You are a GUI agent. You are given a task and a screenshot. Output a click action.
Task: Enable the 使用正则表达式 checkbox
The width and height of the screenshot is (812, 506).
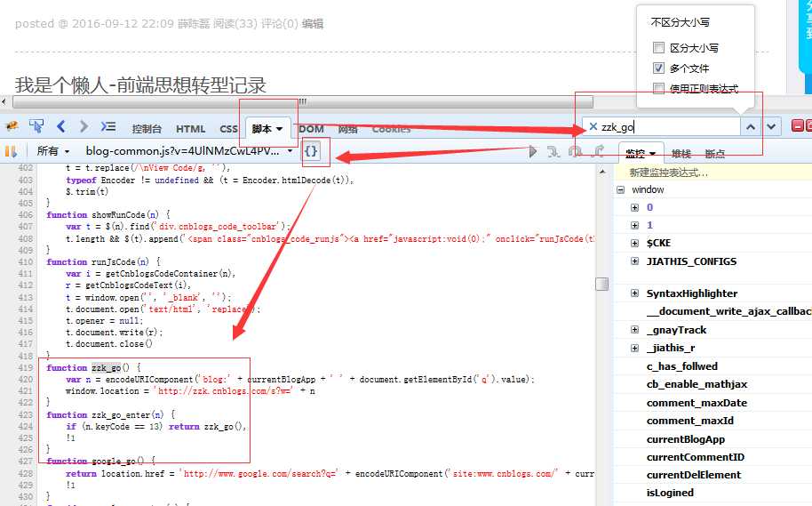coord(658,88)
